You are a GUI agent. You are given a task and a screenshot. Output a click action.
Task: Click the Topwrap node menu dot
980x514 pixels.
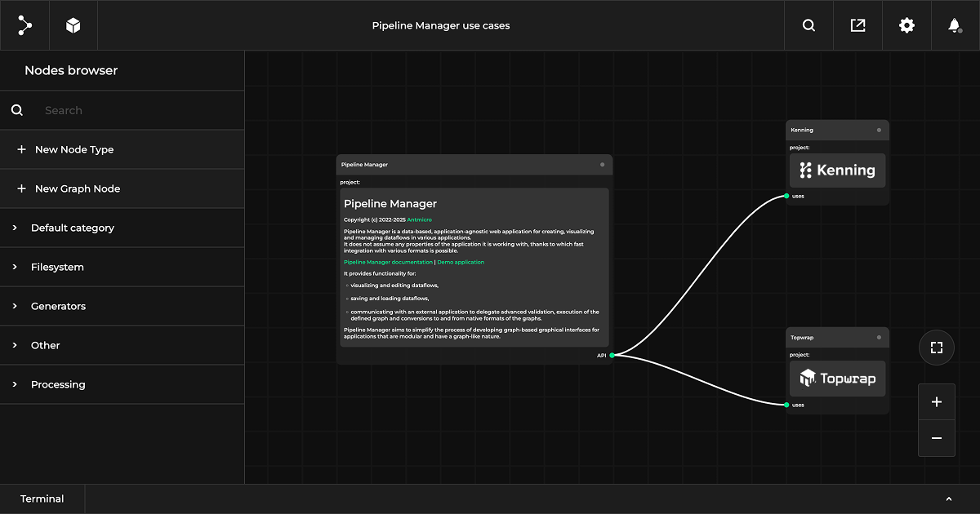coord(879,337)
